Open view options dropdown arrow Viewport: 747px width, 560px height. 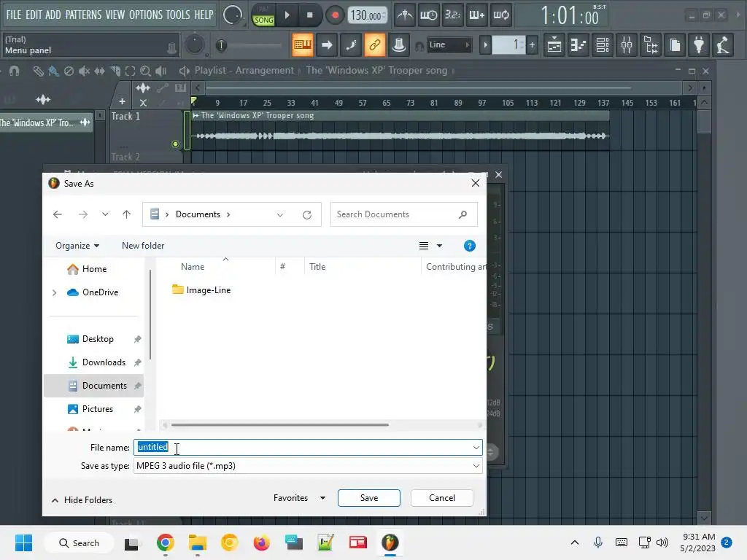click(440, 246)
